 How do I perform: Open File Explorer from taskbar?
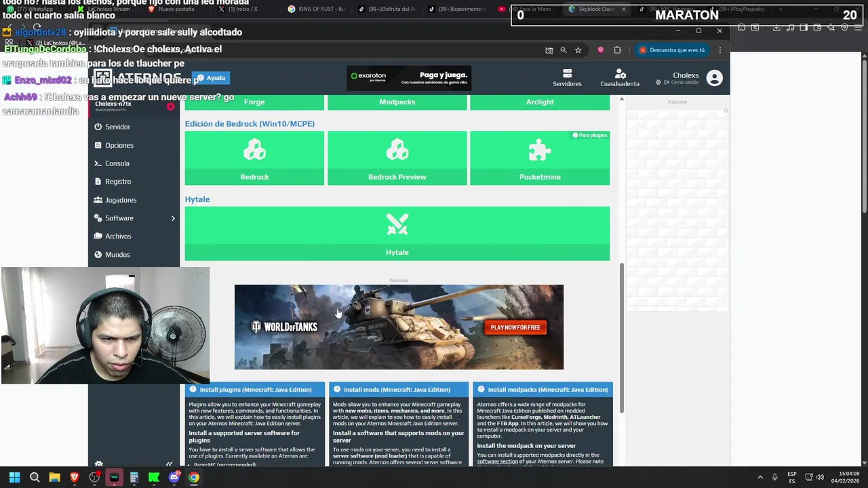(54, 477)
